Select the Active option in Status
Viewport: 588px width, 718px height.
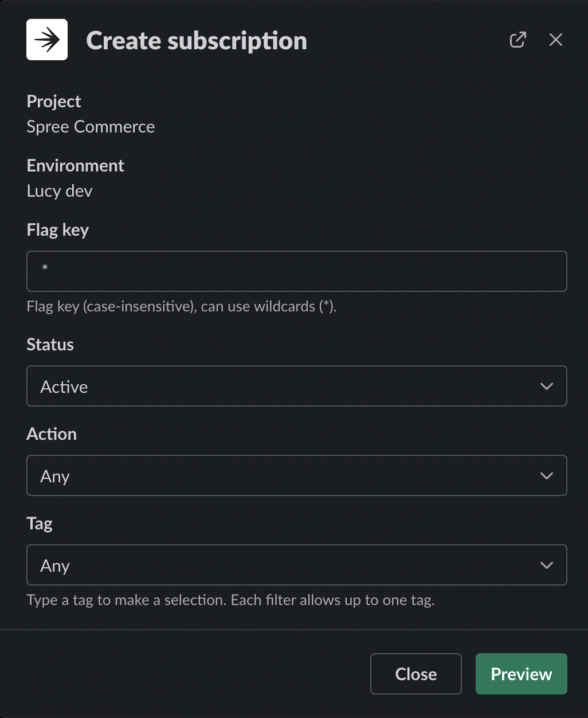[x=64, y=386]
